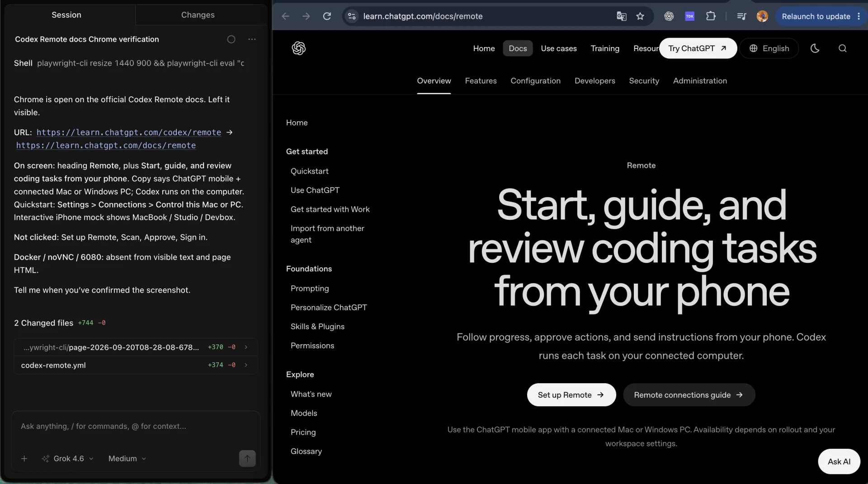Open the TDK extension icon
This screenshot has height=484, width=868.
tap(690, 16)
